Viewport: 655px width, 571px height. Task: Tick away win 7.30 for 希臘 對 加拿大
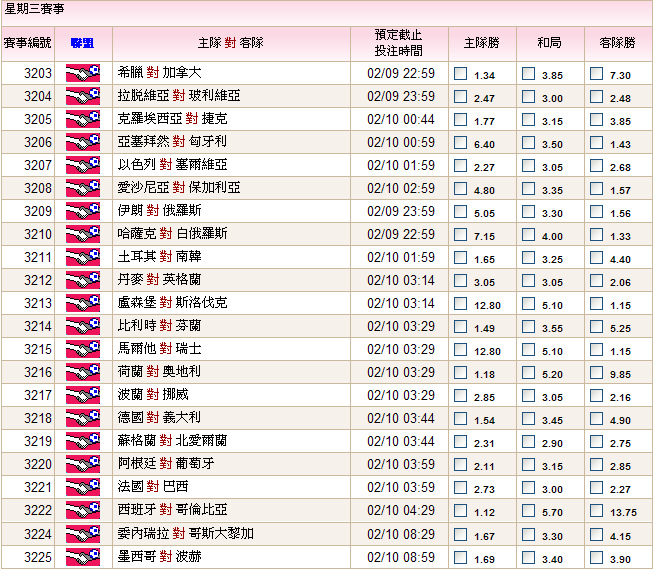(597, 74)
